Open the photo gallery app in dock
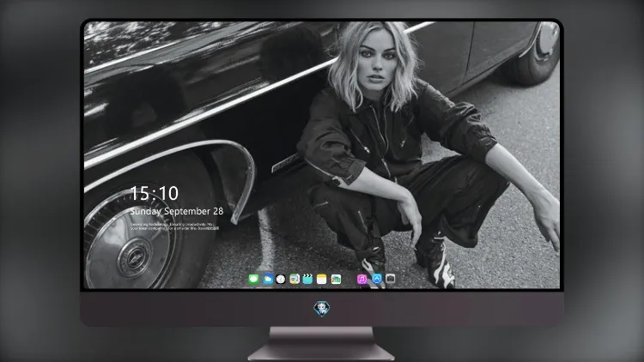 336,280
